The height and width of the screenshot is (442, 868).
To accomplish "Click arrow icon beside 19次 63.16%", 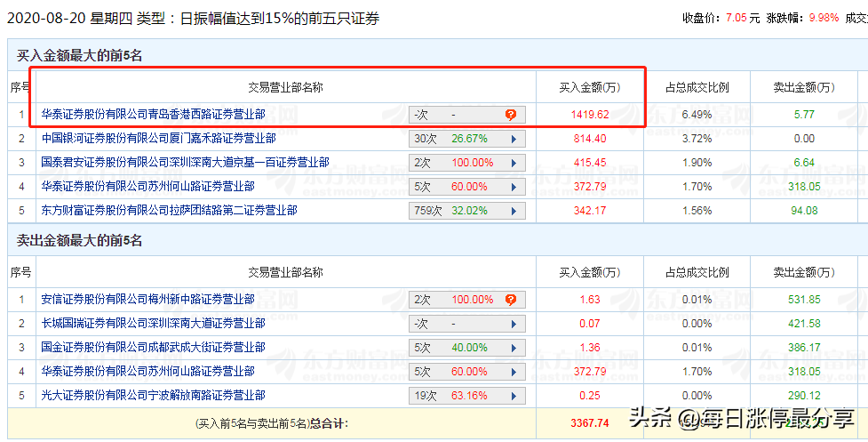I will 514,396.
